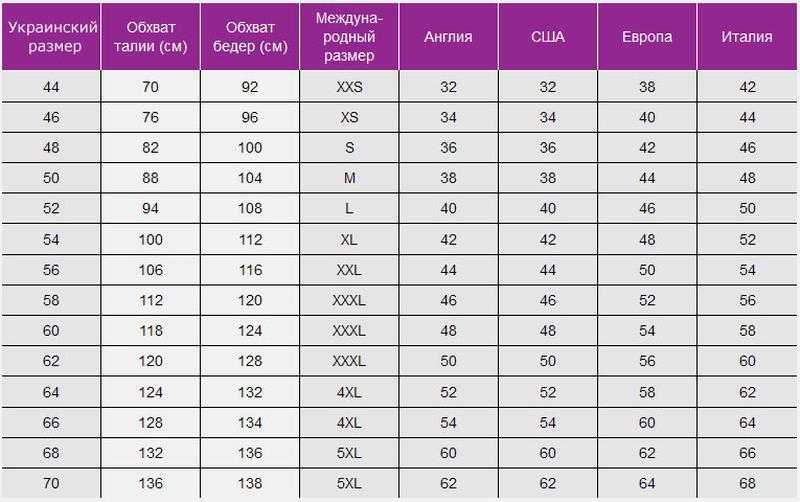Viewport: 800px width, 502px height.
Task: Select the hip measurement value 92
Action: click(x=249, y=87)
